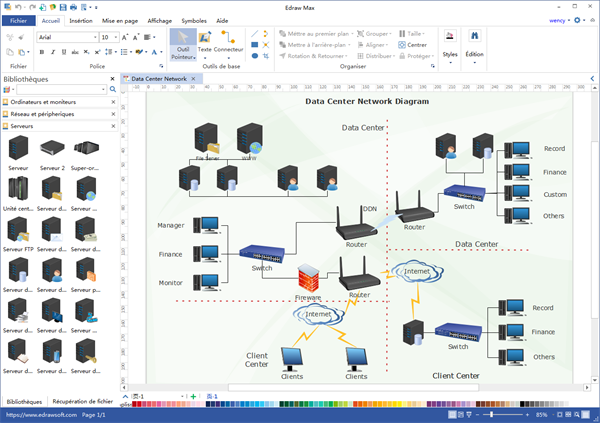
Task: Close the Serveurs library section
Action: click(x=112, y=127)
